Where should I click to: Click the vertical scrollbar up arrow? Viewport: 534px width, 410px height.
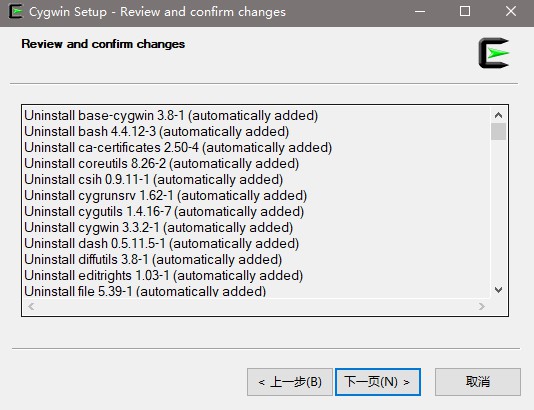(x=498, y=115)
